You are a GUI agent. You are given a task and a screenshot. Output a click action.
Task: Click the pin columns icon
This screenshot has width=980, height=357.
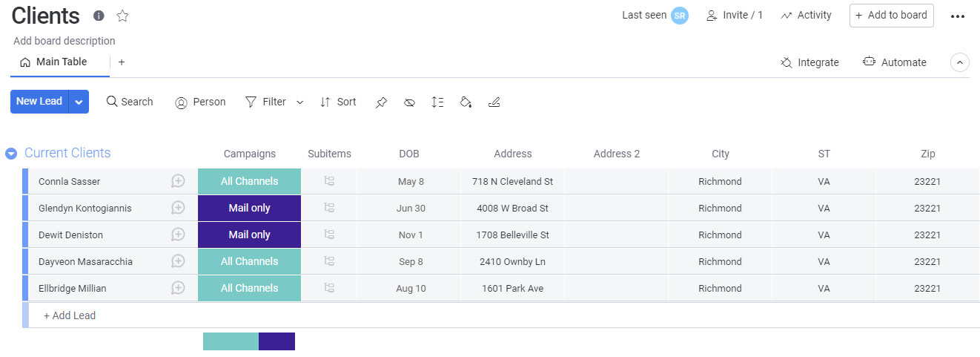pyautogui.click(x=381, y=102)
